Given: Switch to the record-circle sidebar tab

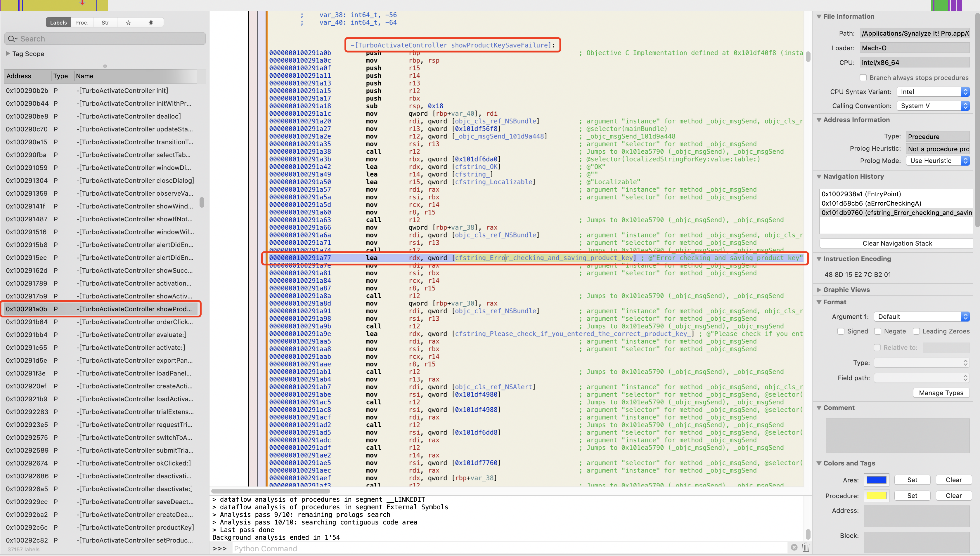Looking at the screenshot, I should coord(151,22).
